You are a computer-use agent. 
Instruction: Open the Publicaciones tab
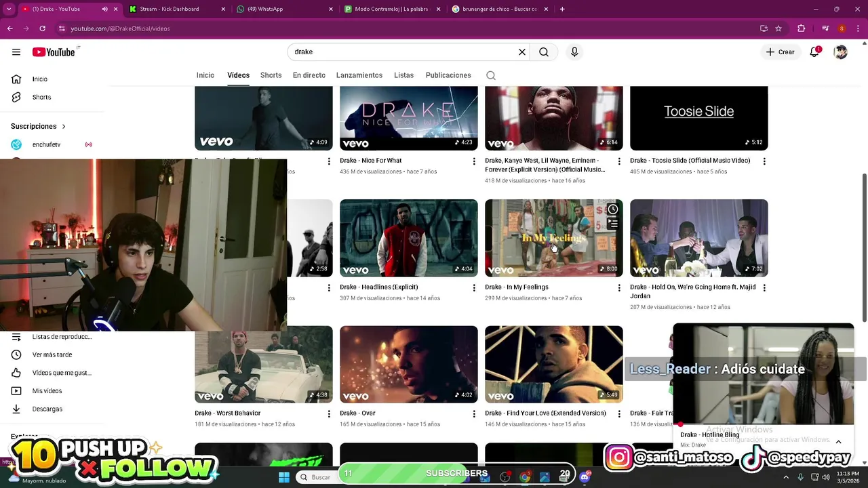pos(448,75)
